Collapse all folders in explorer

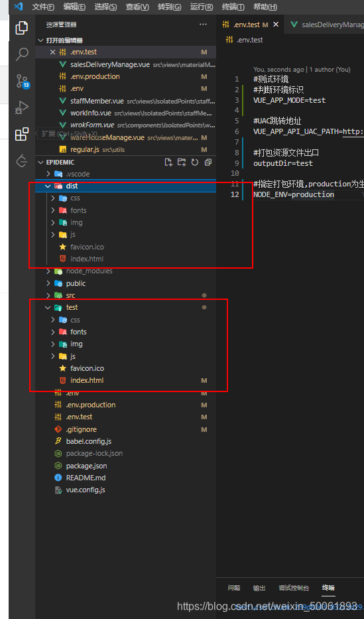(208, 163)
